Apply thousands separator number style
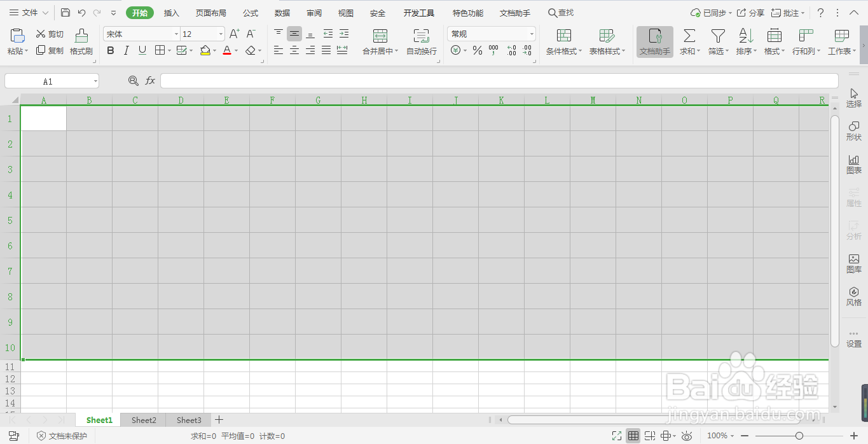Viewport: 868px width, 444px height. point(493,50)
